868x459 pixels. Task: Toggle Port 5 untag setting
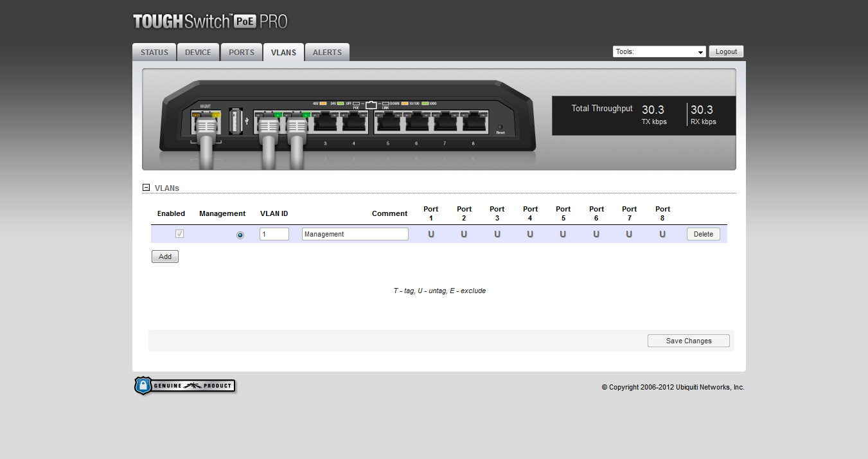[563, 234]
